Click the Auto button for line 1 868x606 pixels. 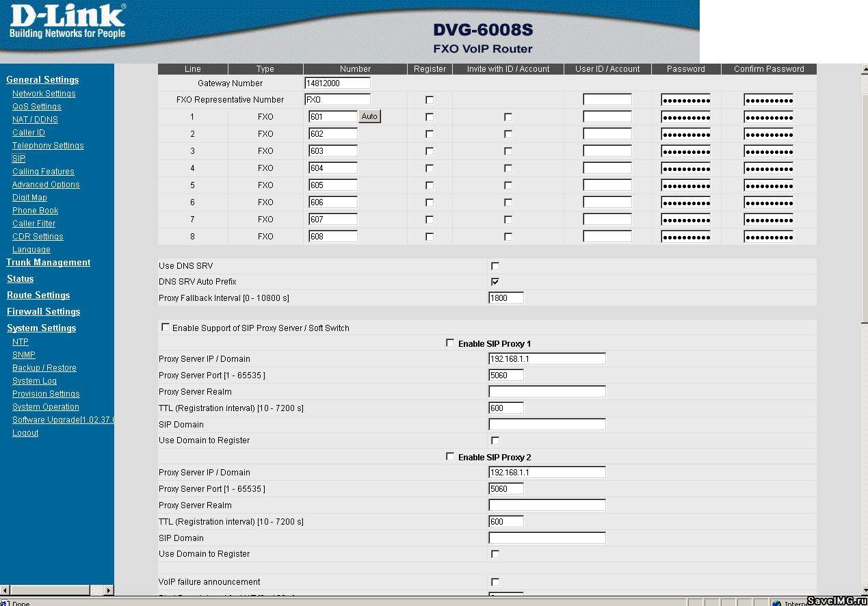[369, 117]
